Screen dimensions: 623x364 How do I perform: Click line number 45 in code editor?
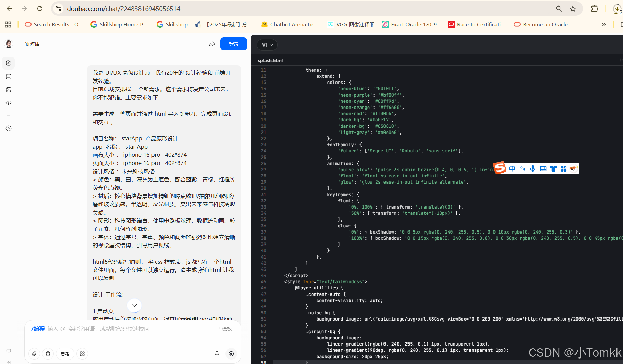[x=264, y=281]
